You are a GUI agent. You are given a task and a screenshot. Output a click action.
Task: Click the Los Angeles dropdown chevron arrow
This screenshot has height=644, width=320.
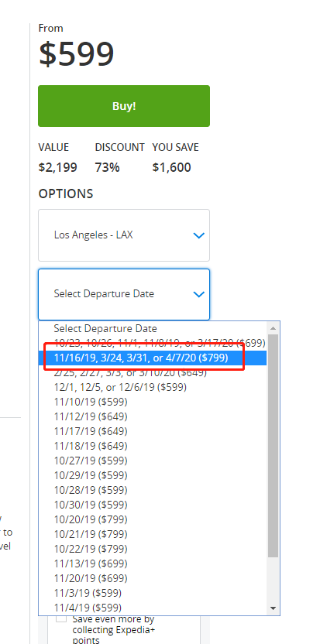tap(198, 236)
